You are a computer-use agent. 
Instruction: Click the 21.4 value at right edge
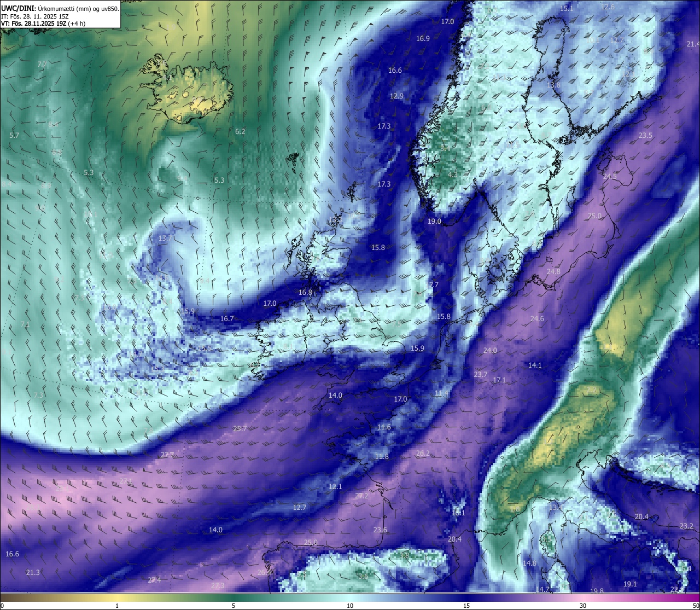point(693,44)
